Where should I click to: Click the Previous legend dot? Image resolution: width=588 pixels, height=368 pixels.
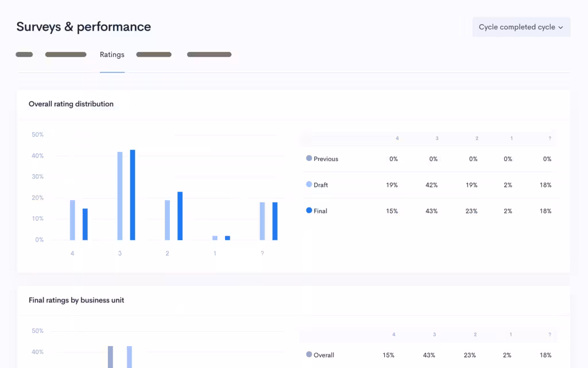[x=309, y=158]
